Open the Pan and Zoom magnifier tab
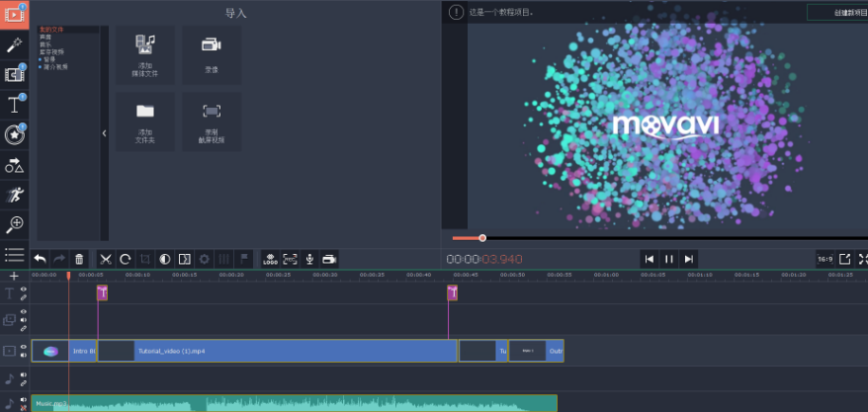Image resolution: width=868 pixels, height=412 pixels. point(15,224)
